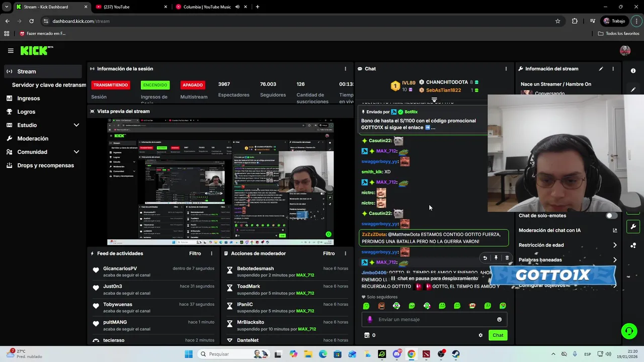Viewport: 644px width, 362px height.
Task: Edit the stream information with the pencil icon
Action: [x=601, y=69]
